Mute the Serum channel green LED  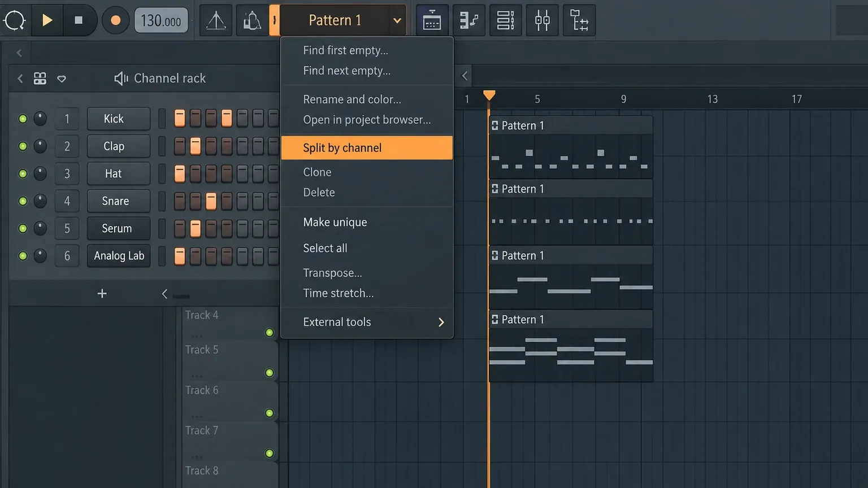coord(23,228)
